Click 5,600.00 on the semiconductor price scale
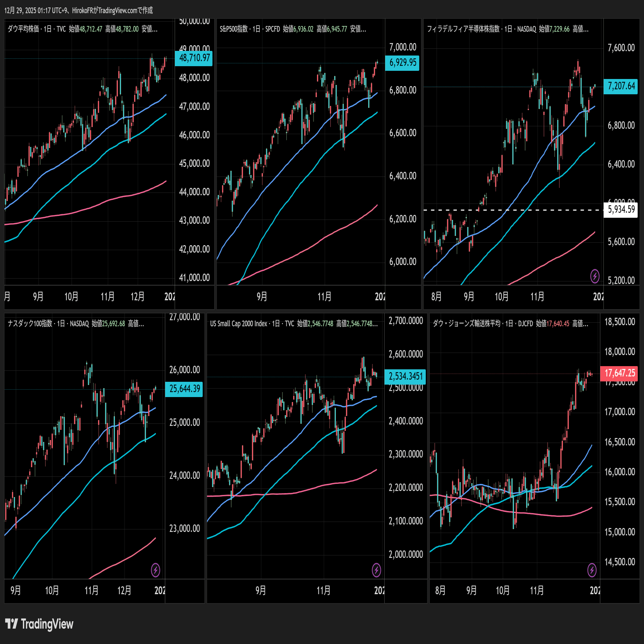The height and width of the screenshot is (644, 644). (621, 242)
